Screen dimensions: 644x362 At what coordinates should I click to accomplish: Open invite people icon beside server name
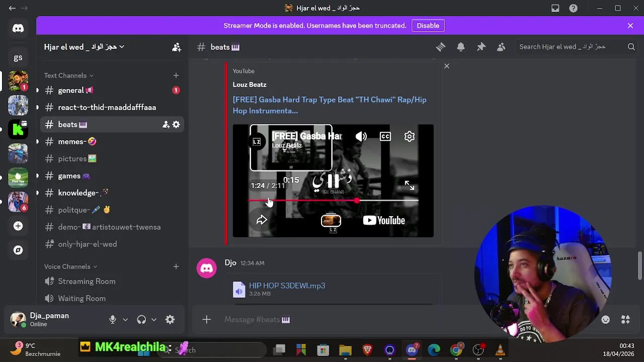[x=177, y=47]
